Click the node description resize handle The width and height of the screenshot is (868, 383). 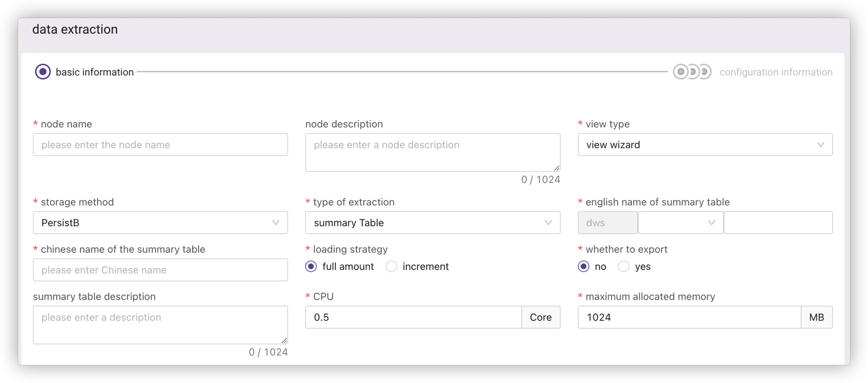pyautogui.click(x=556, y=168)
